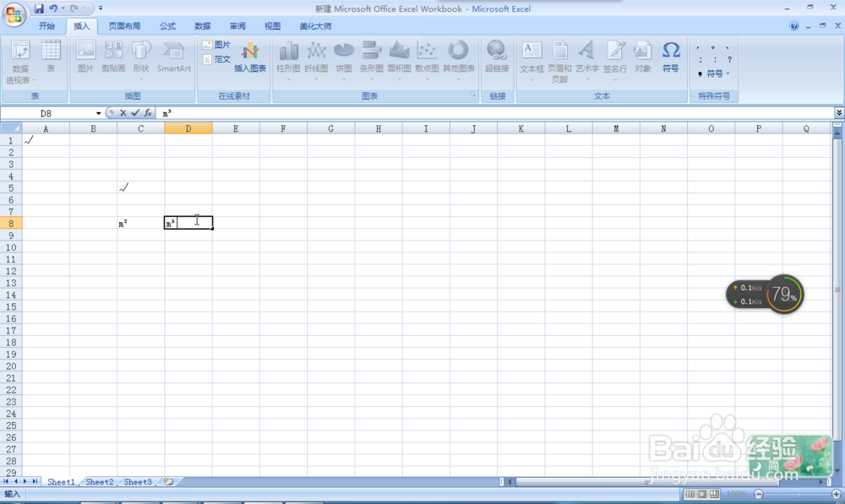This screenshot has width=845, height=504.
Task: Insert a PivotTable (数据透视表)
Action: click(x=20, y=62)
